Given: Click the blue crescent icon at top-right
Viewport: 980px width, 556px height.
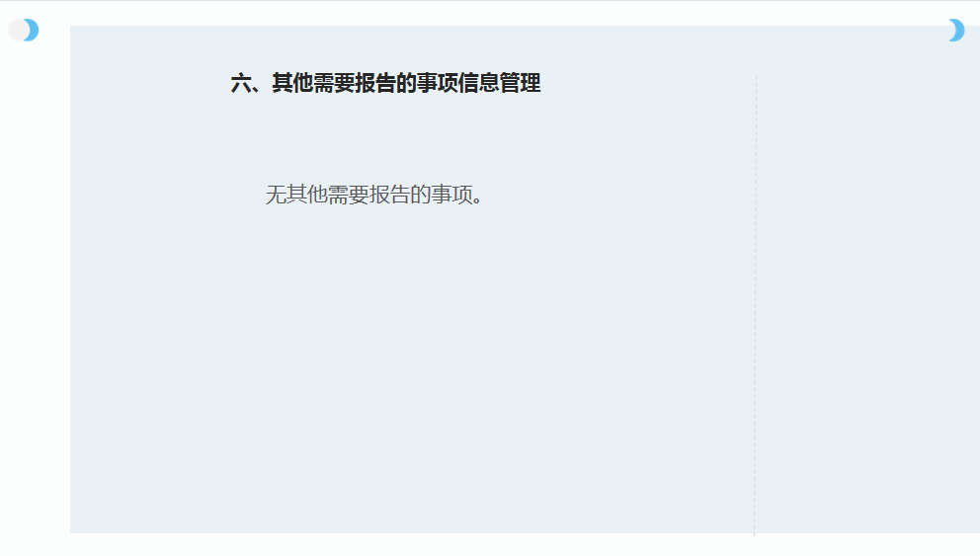Looking at the screenshot, I should coord(957,30).
